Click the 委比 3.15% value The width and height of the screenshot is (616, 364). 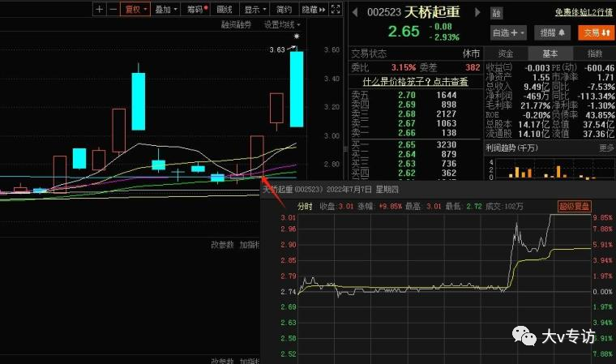pos(404,67)
